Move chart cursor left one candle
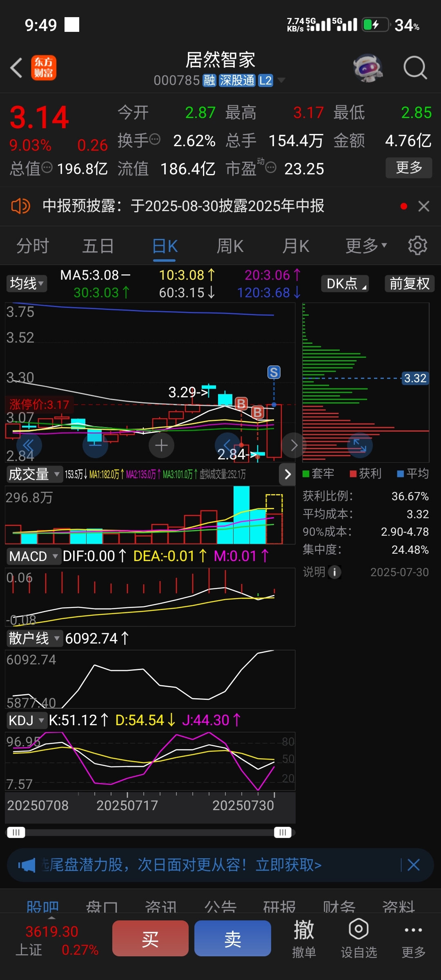441x980 pixels. point(227,445)
